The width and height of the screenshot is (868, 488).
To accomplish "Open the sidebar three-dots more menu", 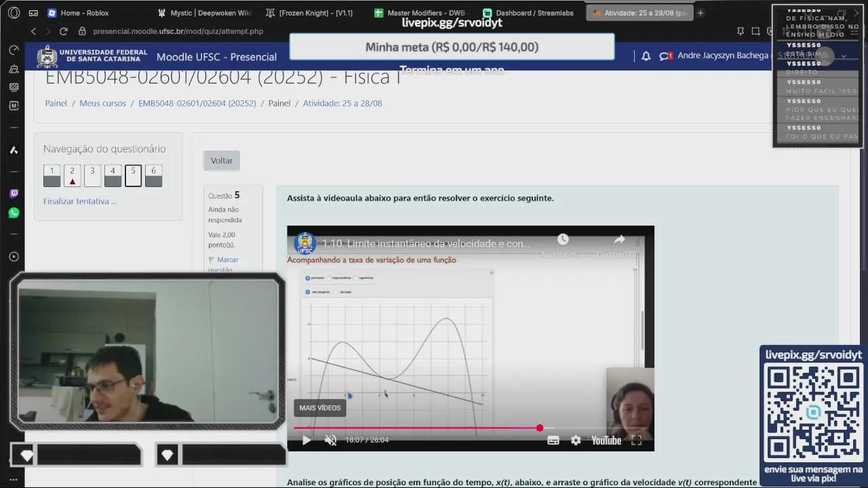I will coord(14,479).
